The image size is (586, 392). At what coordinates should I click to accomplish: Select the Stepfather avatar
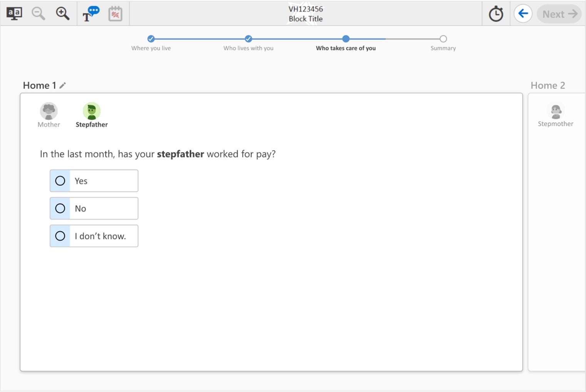point(92,112)
